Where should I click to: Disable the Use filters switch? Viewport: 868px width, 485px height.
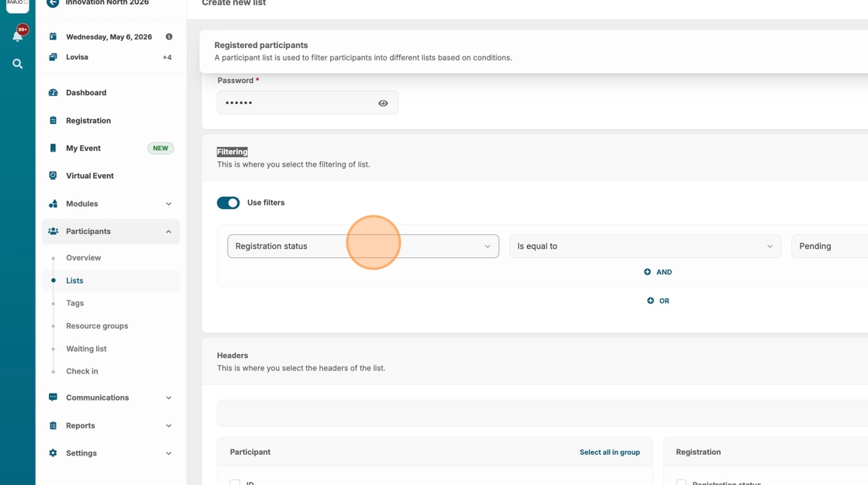coord(228,203)
